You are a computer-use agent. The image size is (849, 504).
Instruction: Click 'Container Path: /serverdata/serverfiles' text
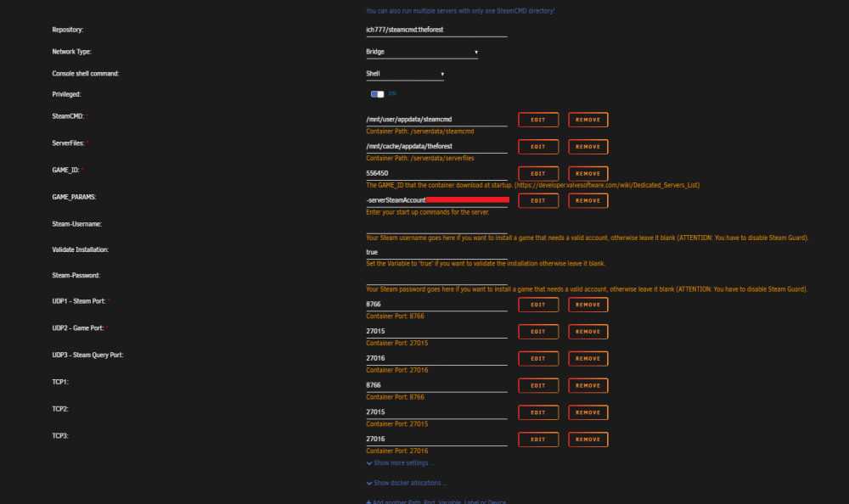(x=419, y=159)
